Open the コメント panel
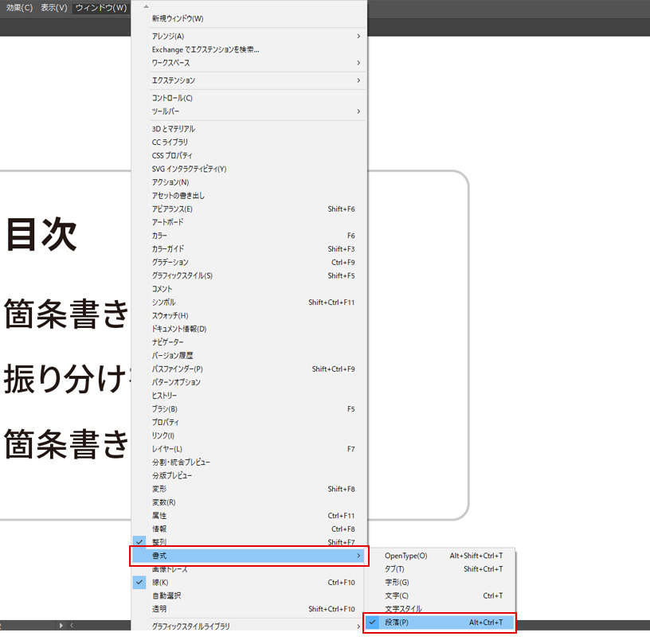This screenshot has width=650, height=644. point(249,289)
